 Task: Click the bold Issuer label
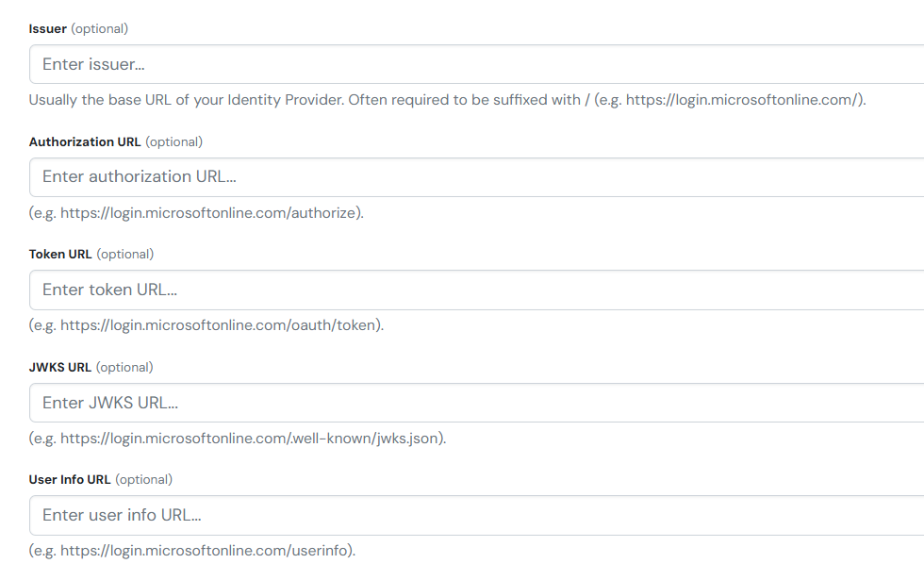click(x=48, y=28)
